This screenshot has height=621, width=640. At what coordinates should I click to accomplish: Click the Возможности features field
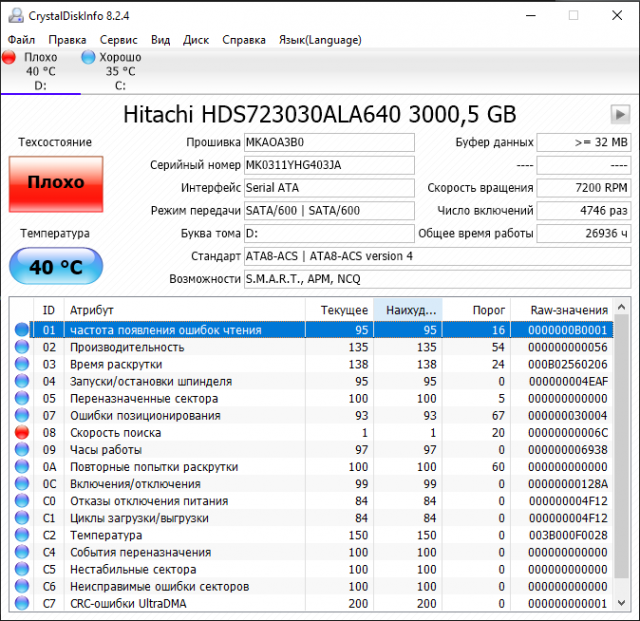pyautogui.click(x=438, y=279)
